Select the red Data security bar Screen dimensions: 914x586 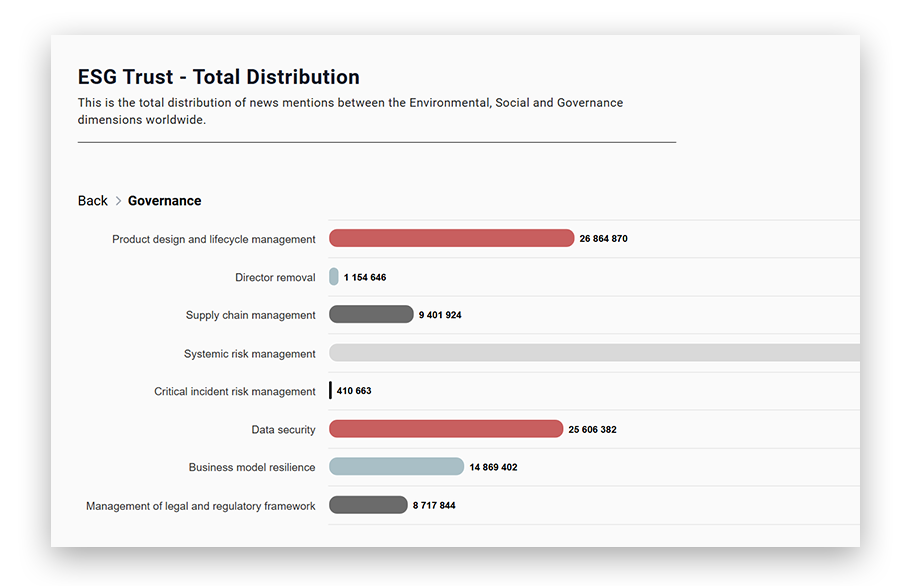[446, 429]
